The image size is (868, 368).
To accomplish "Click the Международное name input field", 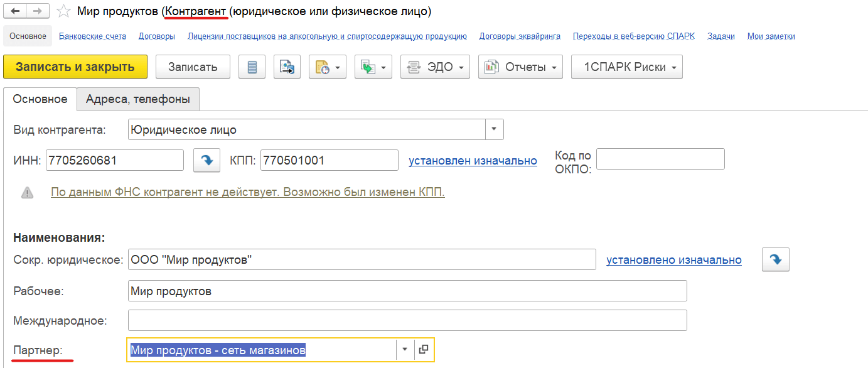I will (407, 320).
